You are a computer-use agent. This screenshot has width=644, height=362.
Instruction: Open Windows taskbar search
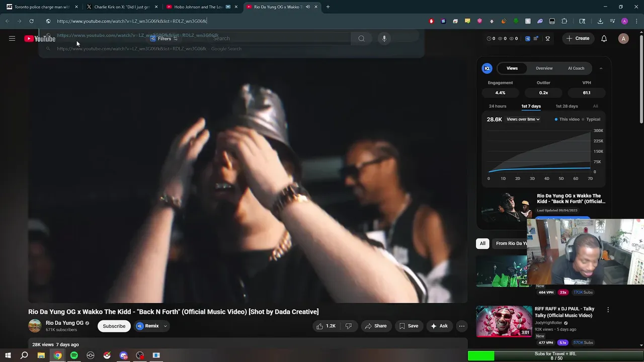coord(24,355)
